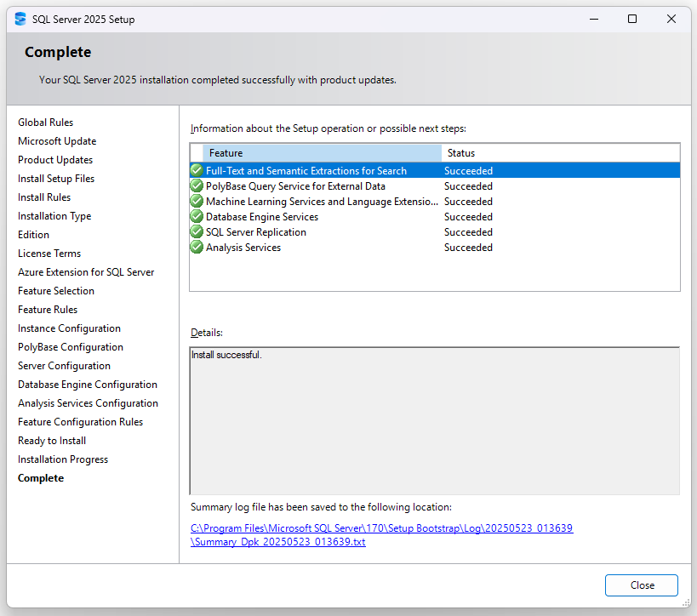Select Feature Selection in the left pane
697x616 pixels.
click(56, 290)
